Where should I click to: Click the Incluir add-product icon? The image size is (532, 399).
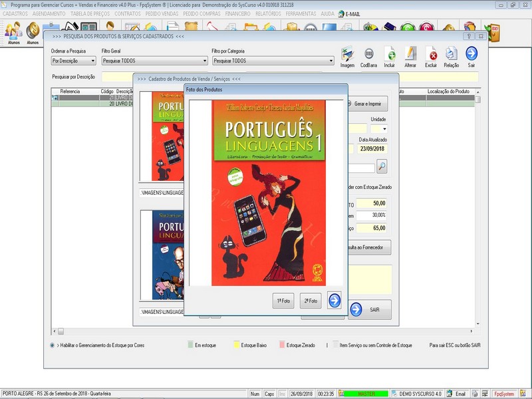(390, 55)
